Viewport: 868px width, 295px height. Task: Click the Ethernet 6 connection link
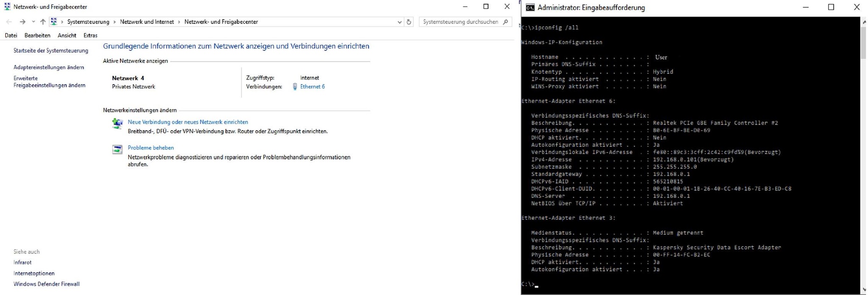point(312,87)
